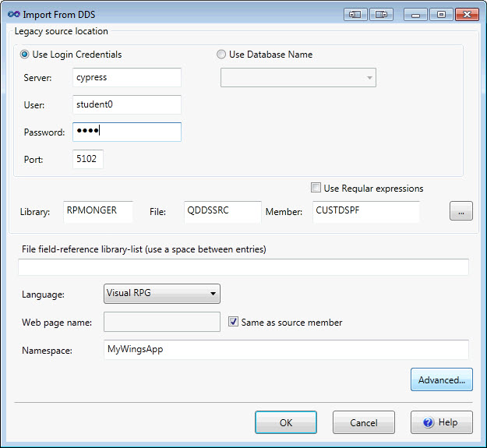The height and width of the screenshot is (448, 487).
Task: Click the Port field showing 5102
Action: point(88,159)
